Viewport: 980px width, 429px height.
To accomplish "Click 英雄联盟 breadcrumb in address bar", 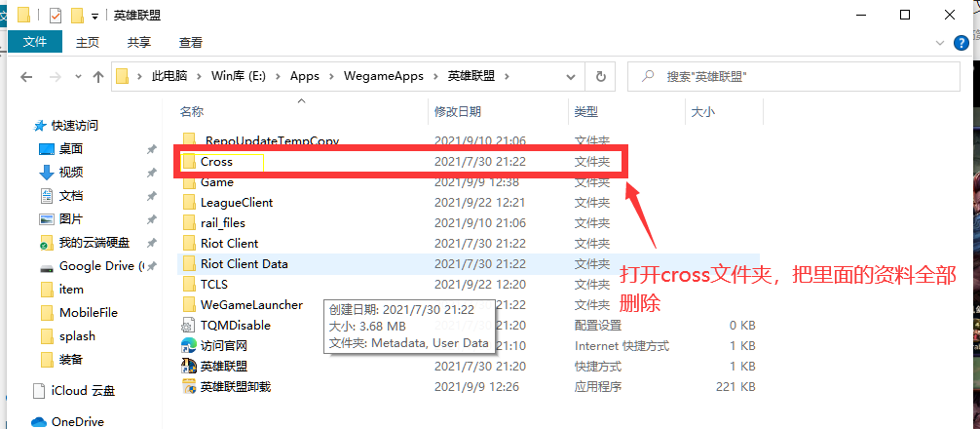I will (x=471, y=76).
